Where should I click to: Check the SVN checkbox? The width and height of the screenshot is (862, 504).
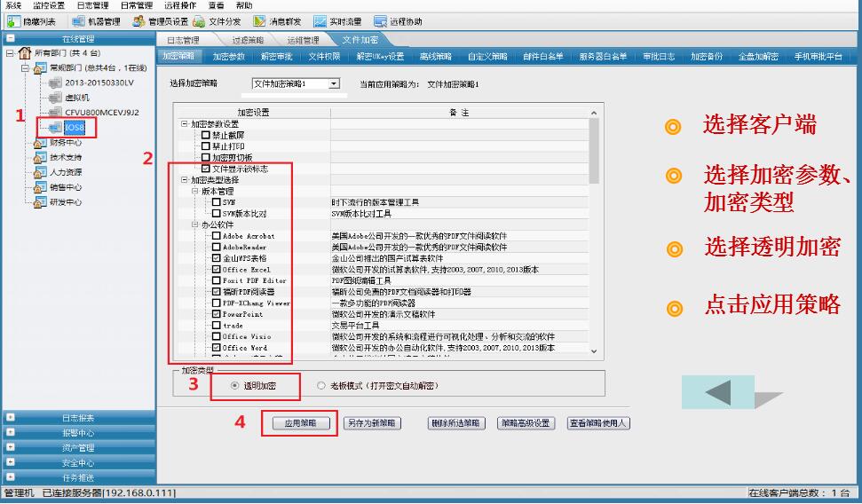[x=216, y=202]
